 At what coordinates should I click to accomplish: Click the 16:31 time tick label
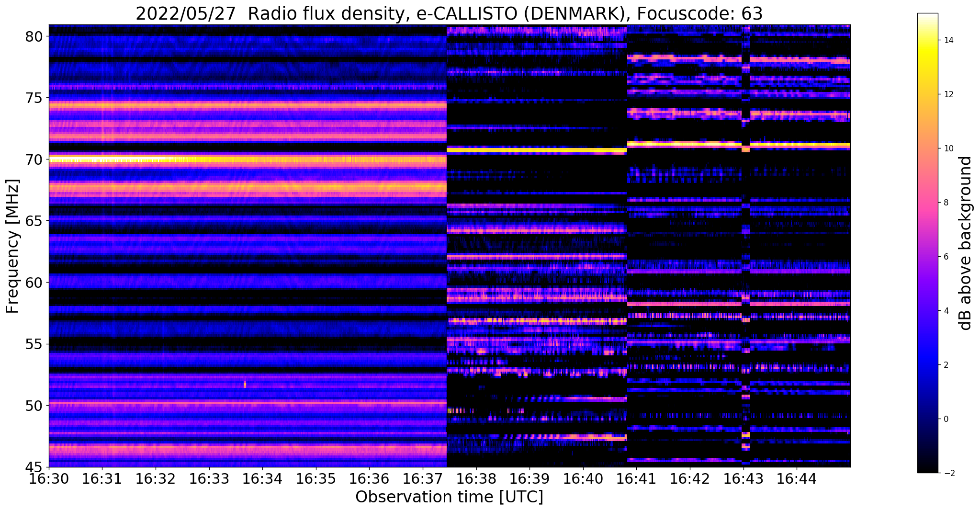pyautogui.click(x=101, y=478)
